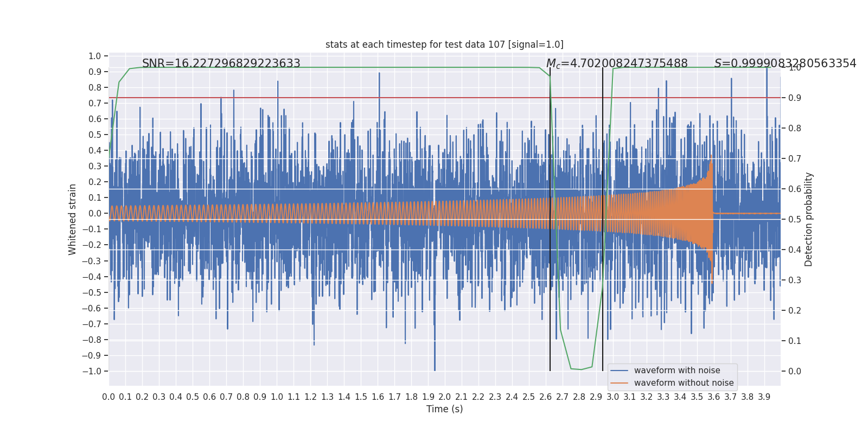This screenshot has width=868, height=434.
Task: Select the −0.7 Whitened strain tick label
Action: click(x=92, y=324)
